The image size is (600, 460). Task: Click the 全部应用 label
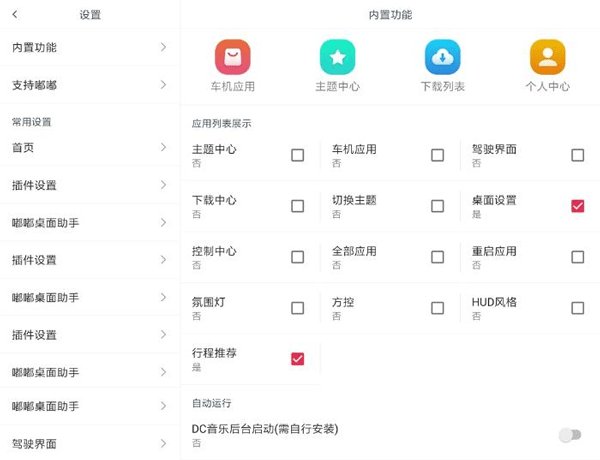(354, 251)
